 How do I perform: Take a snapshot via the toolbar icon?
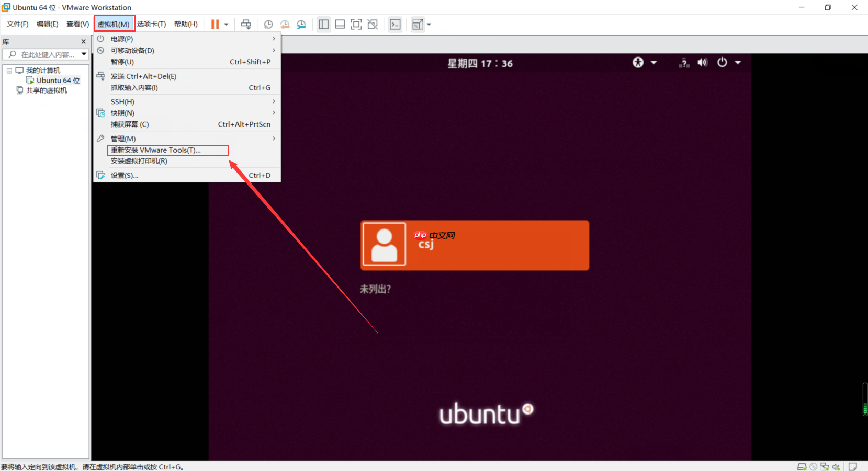coord(268,24)
